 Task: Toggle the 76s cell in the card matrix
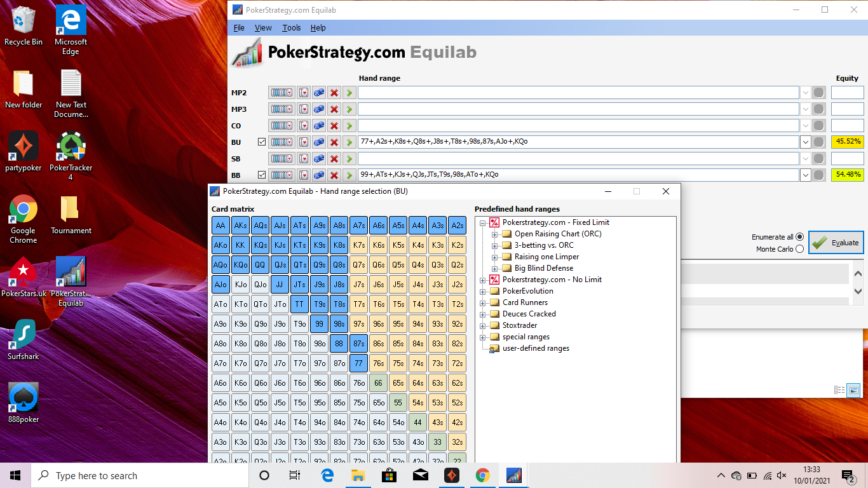[378, 363]
